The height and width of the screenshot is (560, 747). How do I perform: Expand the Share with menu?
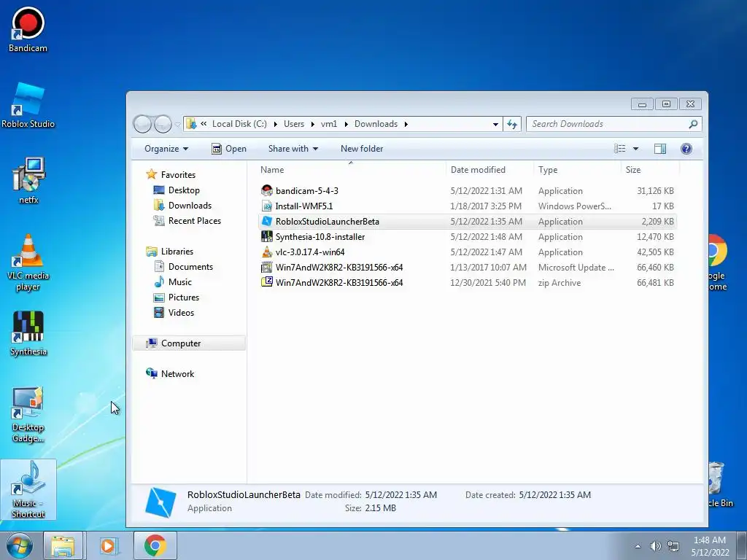pos(293,149)
